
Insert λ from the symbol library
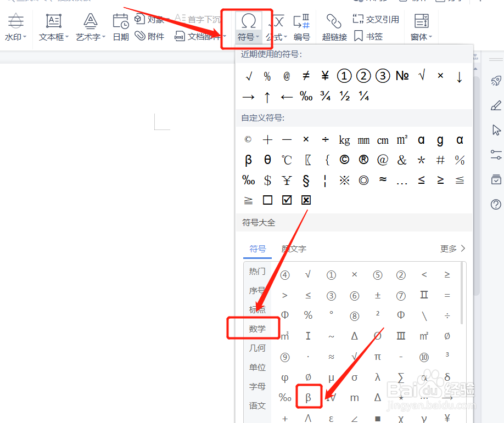pos(378,377)
